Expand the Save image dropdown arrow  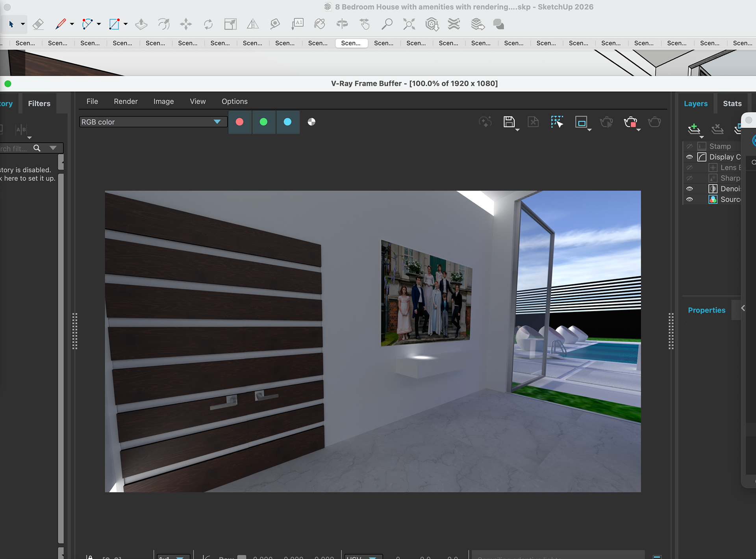[517, 130]
